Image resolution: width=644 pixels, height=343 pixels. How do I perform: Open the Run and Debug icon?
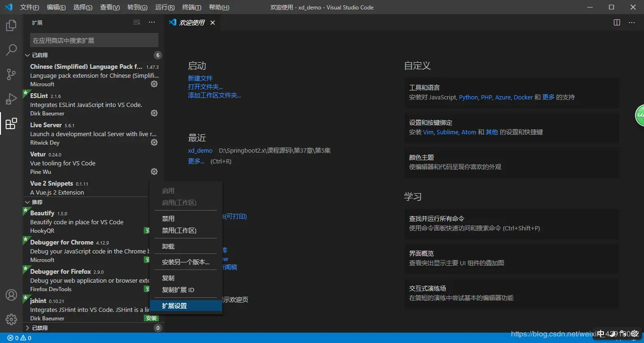(11, 99)
